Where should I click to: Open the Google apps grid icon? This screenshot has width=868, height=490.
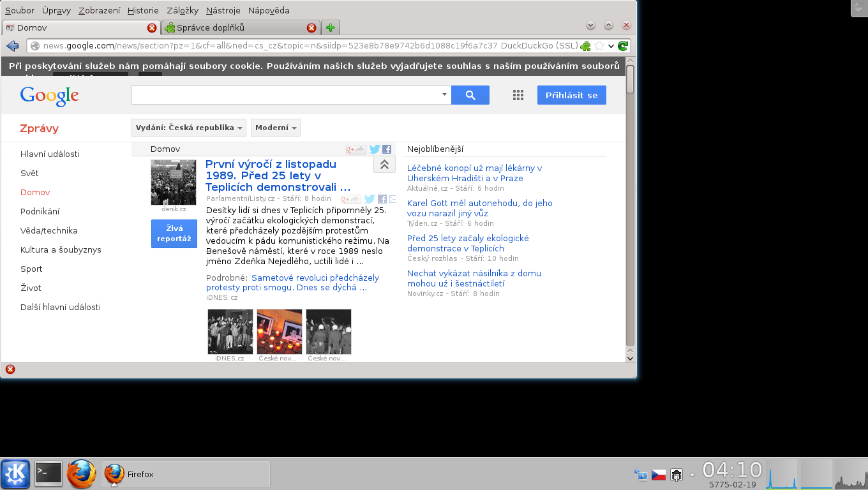point(518,95)
